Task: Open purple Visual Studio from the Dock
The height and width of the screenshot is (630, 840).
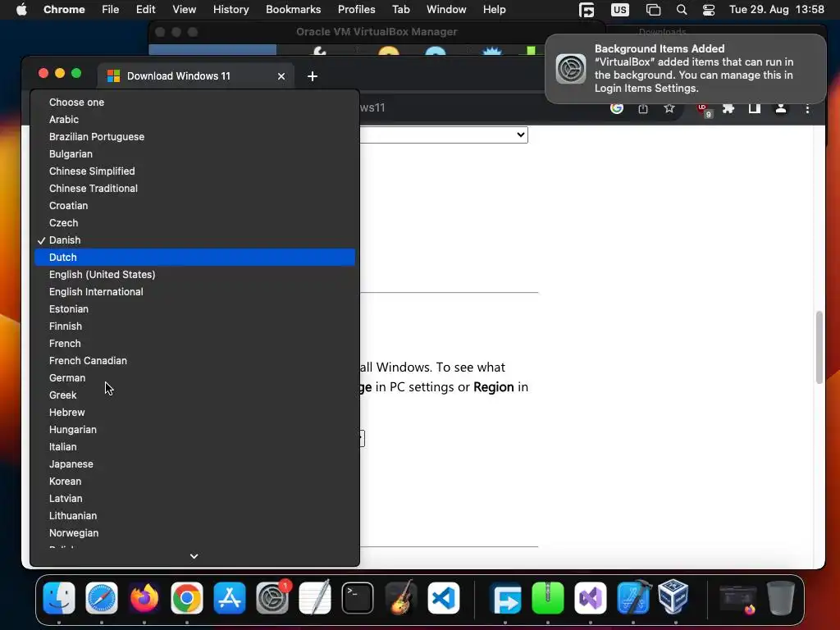Action: coord(591,598)
